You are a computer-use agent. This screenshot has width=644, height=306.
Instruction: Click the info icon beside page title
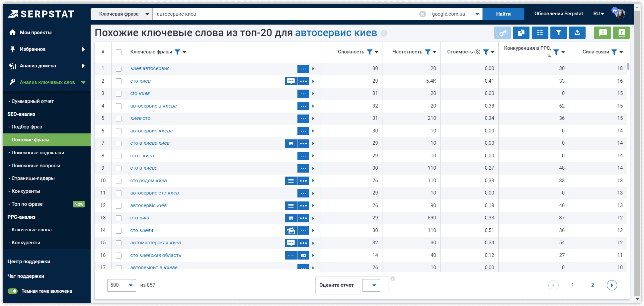point(384,33)
